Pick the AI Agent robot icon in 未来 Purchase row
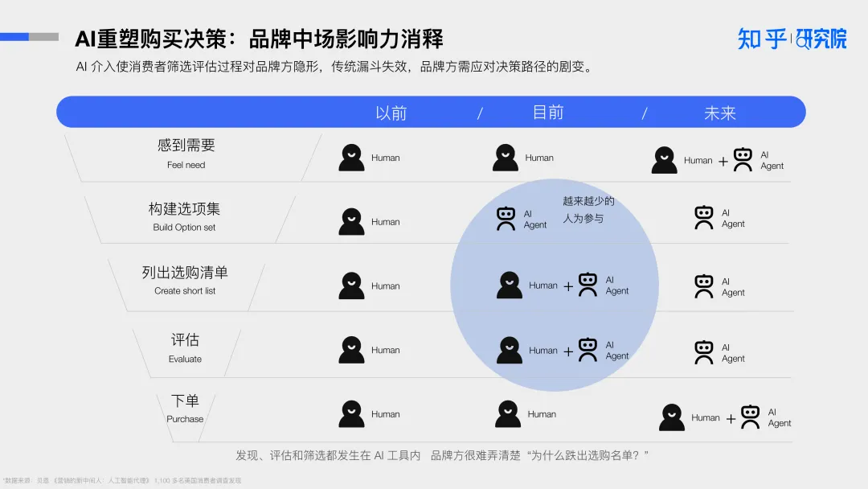The width and height of the screenshot is (868, 489). [751, 417]
